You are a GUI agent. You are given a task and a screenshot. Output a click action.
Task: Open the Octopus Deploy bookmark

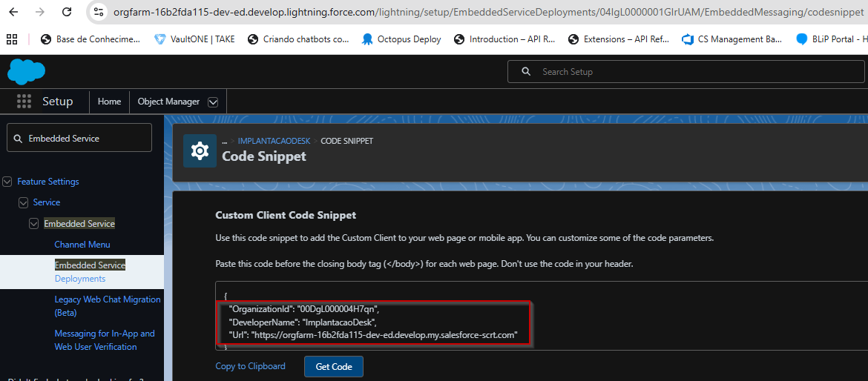401,39
